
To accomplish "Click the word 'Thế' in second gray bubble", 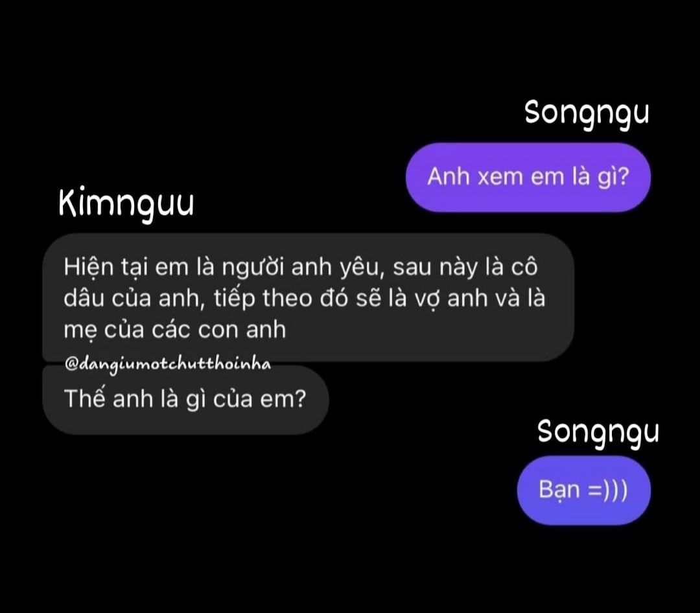I will tap(85, 399).
